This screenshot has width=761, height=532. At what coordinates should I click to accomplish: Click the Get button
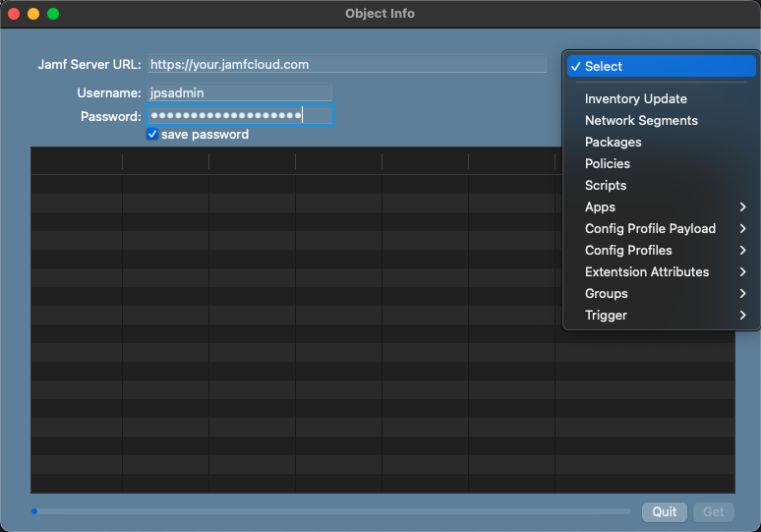[714, 512]
